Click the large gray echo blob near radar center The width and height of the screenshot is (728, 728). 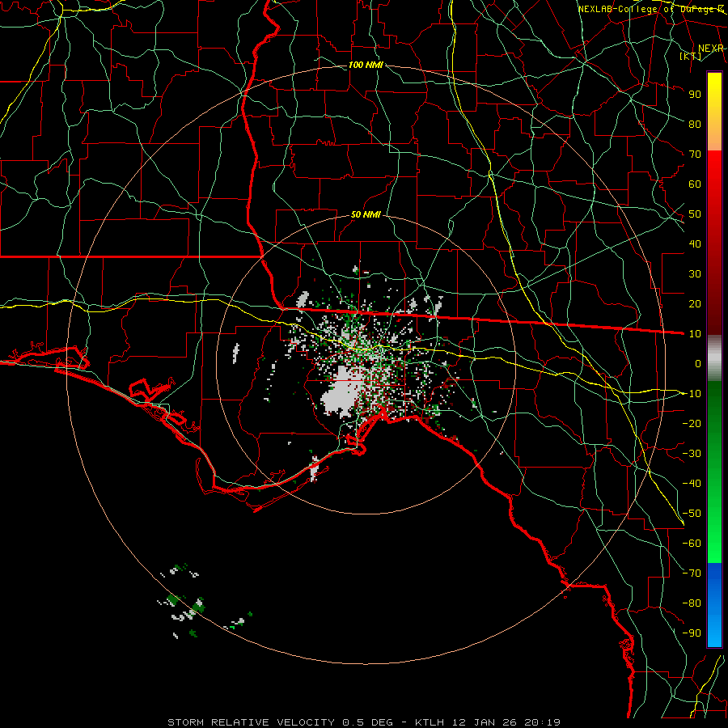click(341, 392)
